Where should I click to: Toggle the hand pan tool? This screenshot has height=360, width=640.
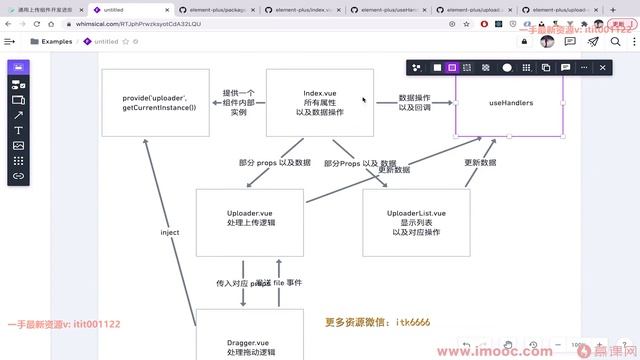click(x=508, y=345)
